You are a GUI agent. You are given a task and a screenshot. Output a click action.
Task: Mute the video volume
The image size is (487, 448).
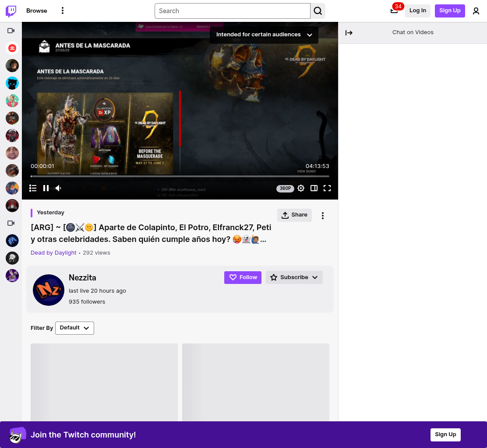[x=58, y=188]
